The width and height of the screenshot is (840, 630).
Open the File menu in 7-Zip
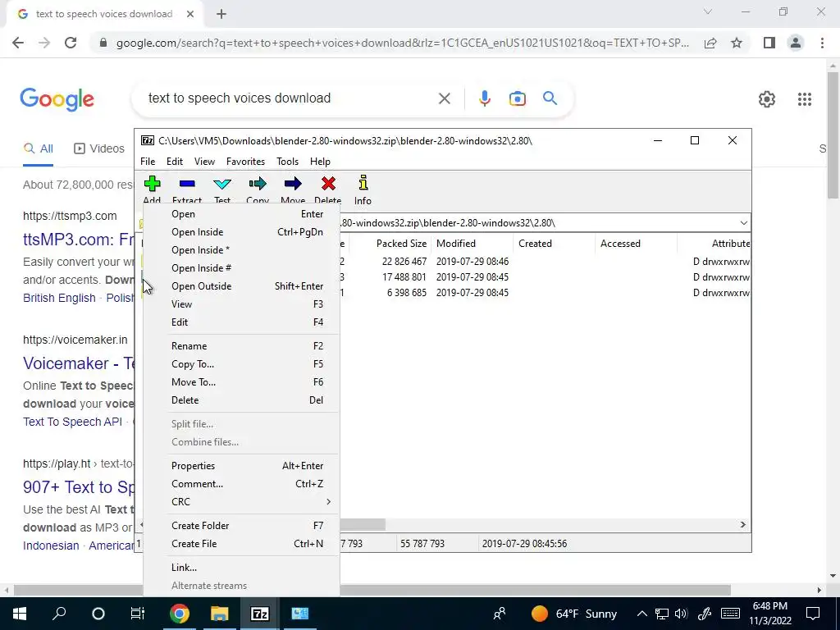(148, 162)
